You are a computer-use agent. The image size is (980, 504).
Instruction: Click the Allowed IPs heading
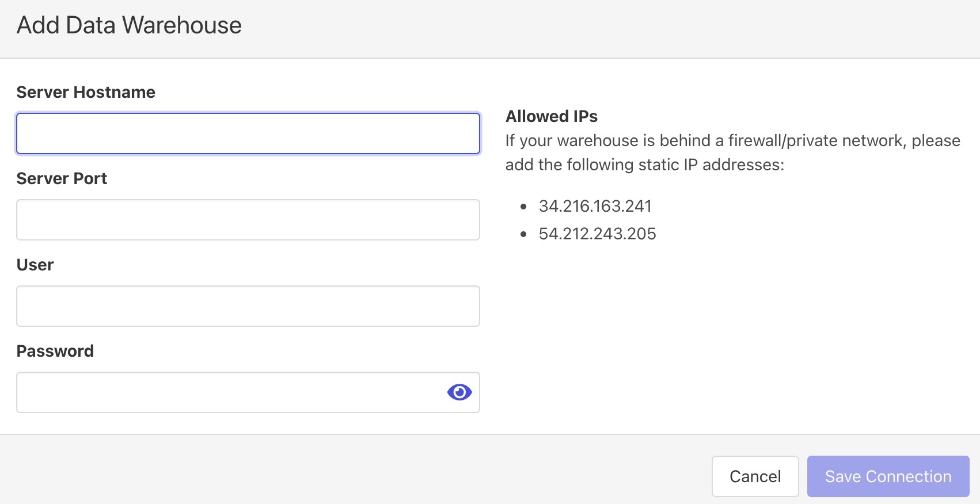551,116
